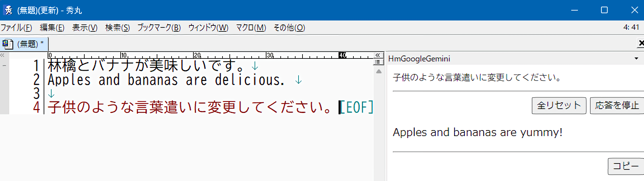Close the tab bar with the X icon

pyautogui.click(x=641, y=43)
